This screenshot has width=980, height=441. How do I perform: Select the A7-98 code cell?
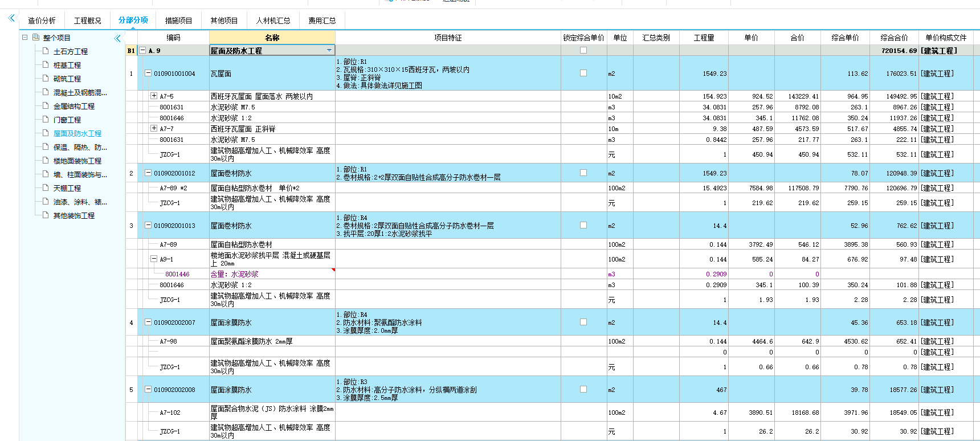pyautogui.click(x=174, y=341)
